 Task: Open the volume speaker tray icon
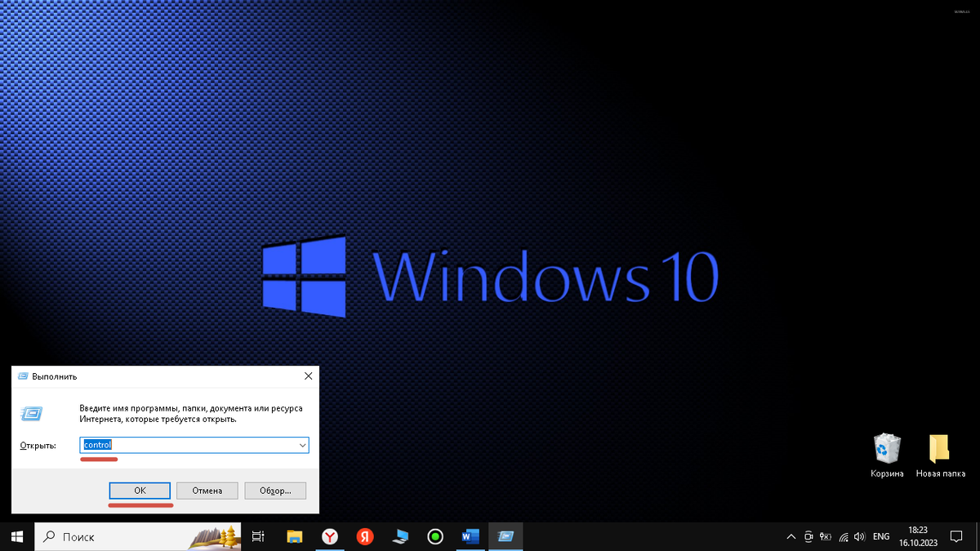859,537
